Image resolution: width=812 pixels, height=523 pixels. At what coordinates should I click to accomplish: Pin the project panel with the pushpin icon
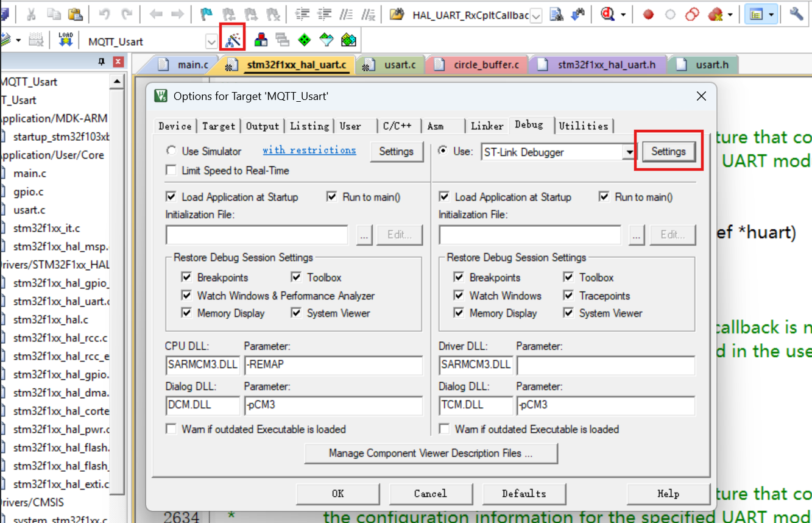pos(102,62)
